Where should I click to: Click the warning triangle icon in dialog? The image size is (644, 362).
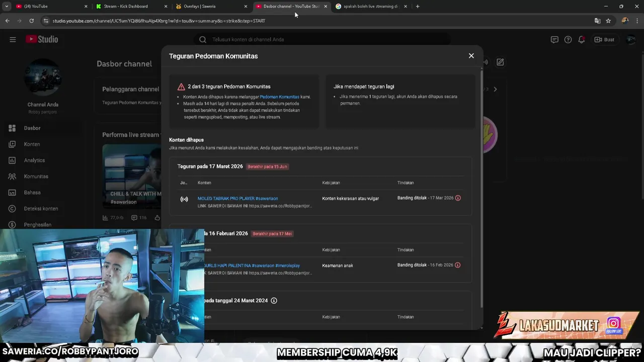[181, 86]
